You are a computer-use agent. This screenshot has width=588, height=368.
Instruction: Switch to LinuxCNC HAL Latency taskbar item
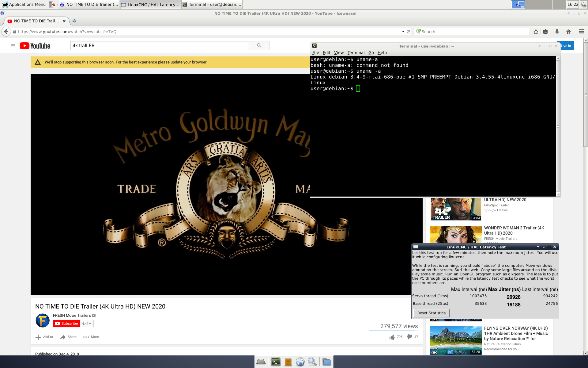pos(150,4)
